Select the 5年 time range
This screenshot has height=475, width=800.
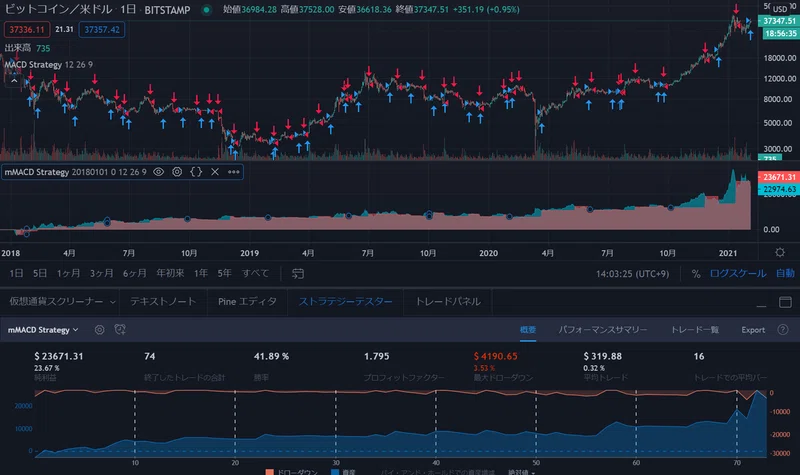point(224,273)
